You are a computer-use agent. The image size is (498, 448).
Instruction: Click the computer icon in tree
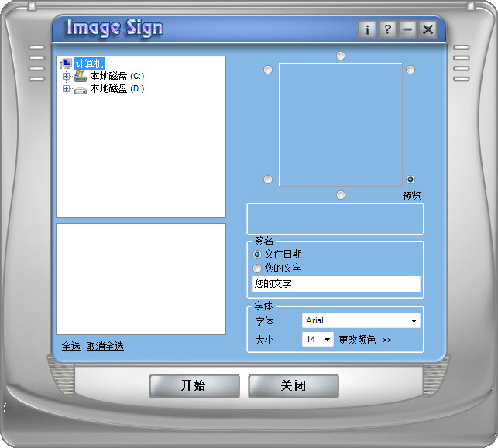pos(66,63)
